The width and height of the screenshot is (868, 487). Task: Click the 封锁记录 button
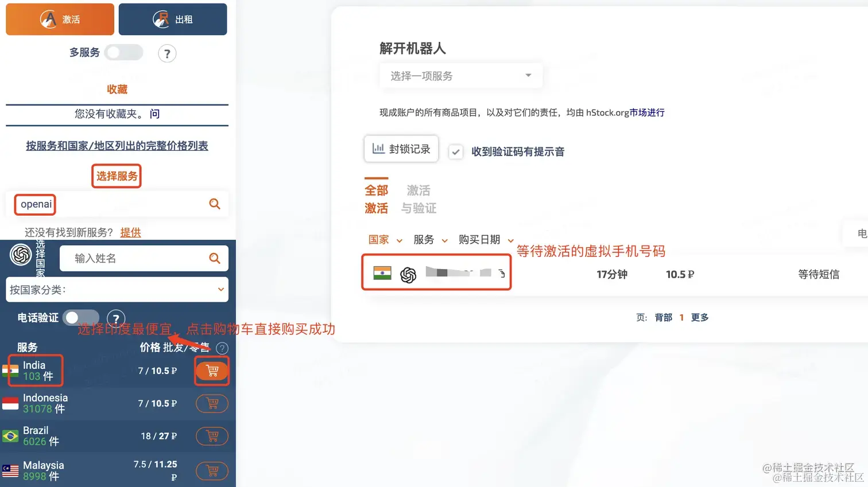click(401, 149)
